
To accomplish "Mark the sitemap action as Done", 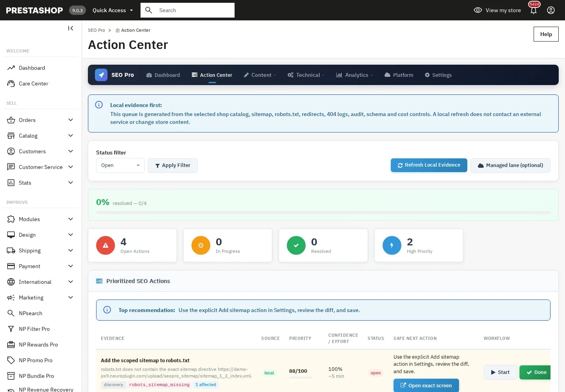I will [x=536, y=372].
